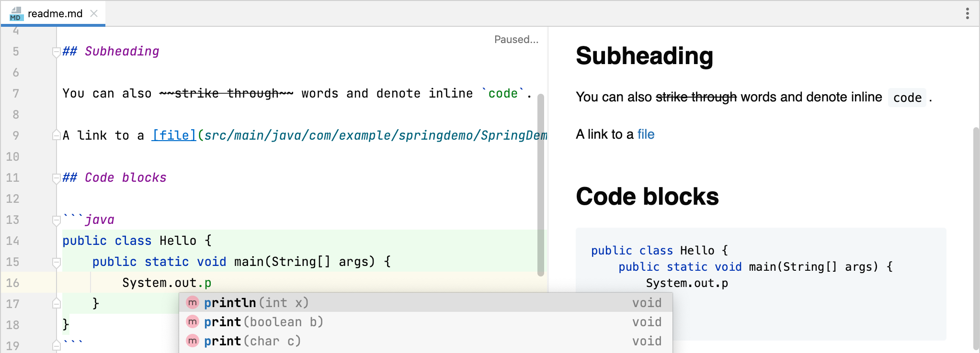The width and height of the screenshot is (980, 353).
Task: Place cursor in '## Subheading' editor line
Action: click(111, 51)
